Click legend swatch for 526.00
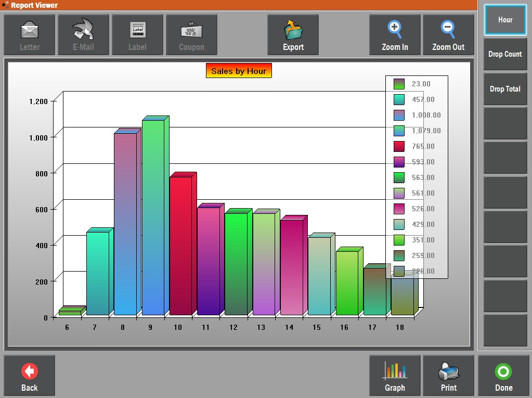The height and width of the screenshot is (398, 532). coord(399,209)
